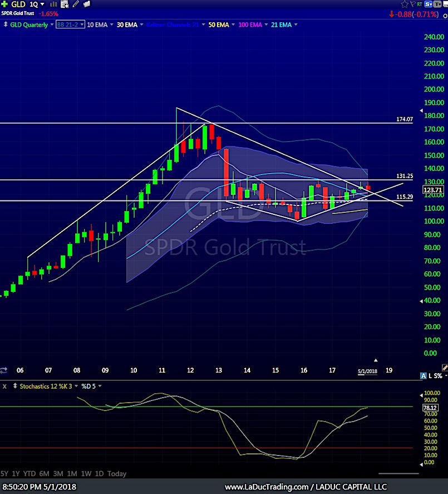448x494 pixels.
Task: Select the YTD time range
Action: coord(29,473)
